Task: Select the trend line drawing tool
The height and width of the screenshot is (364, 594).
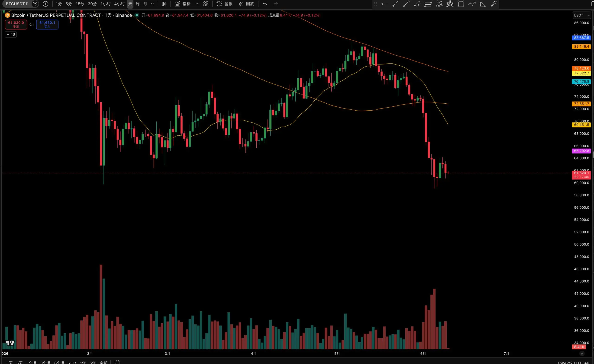Action: tap(406, 4)
